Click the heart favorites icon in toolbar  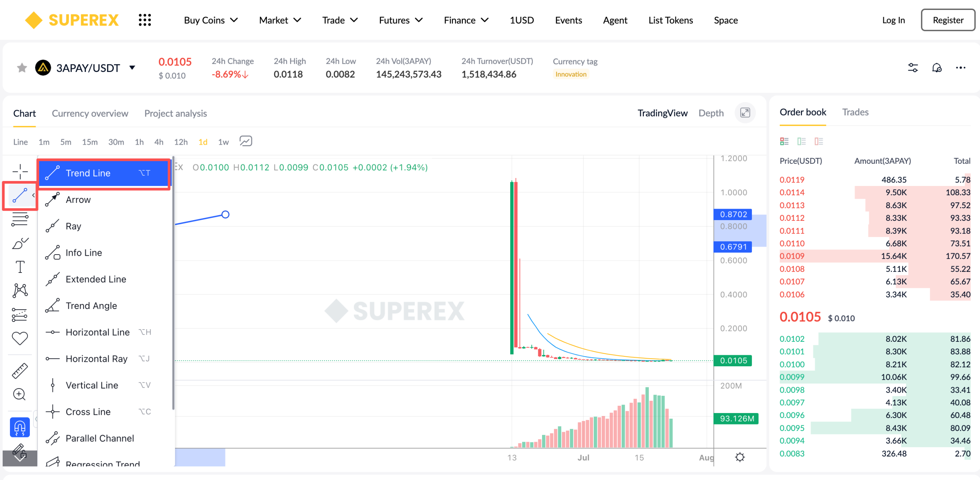tap(20, 338)
